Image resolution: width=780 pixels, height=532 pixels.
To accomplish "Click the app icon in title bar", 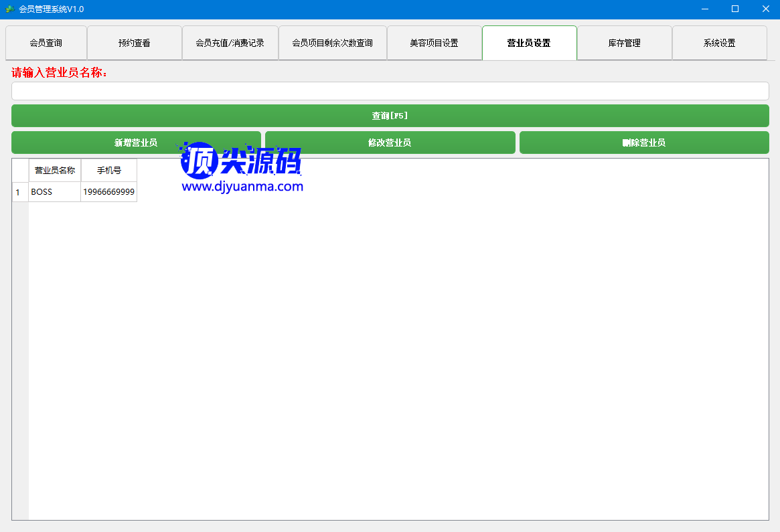I will click(9, 9).
